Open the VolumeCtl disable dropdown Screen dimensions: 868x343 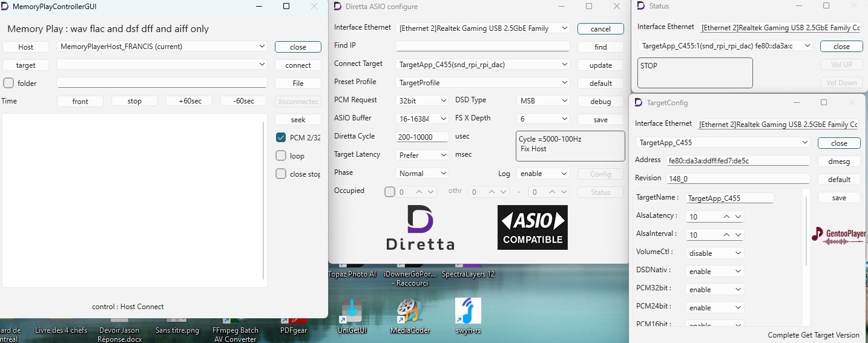coord(714,253)
